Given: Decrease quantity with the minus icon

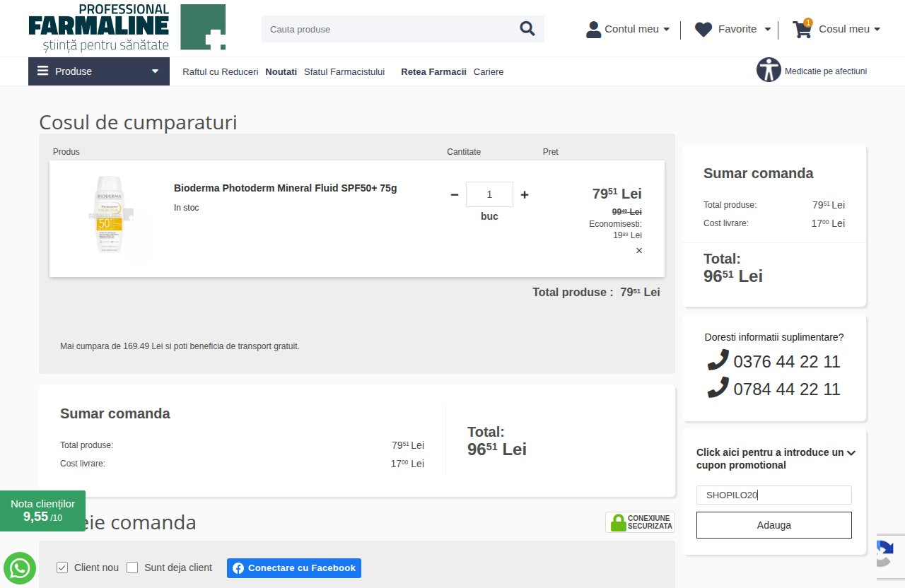Looking at the screenshot, I should tap(455, 195).
